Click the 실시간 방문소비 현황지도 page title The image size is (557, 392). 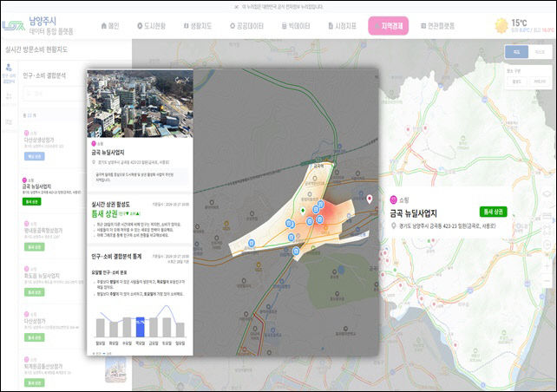pos(36,49)
